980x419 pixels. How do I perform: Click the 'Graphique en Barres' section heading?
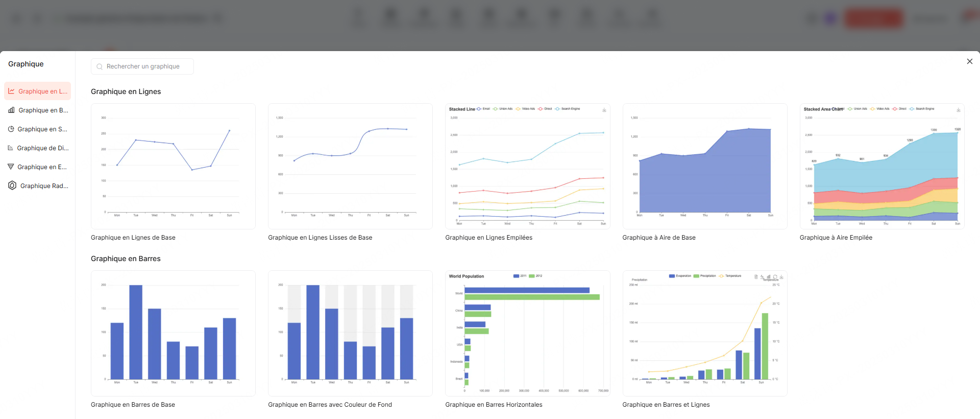click(126, 259)
